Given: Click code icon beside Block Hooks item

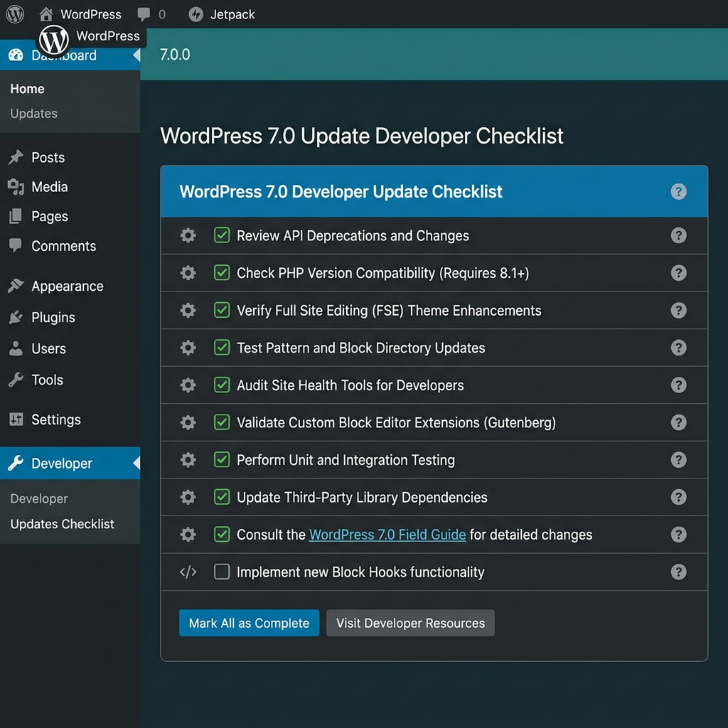Looking at the screenshot, I should click(188, 572).
